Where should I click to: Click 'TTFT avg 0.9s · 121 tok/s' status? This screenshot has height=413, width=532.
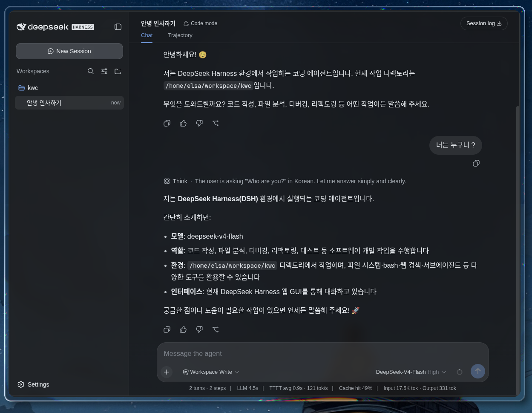tap(299, 388)
